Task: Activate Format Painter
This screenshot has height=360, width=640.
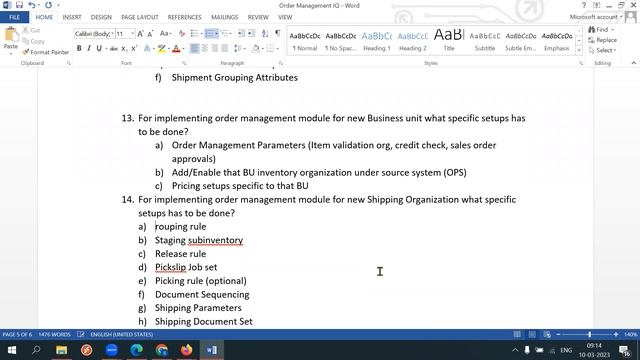Action: point(45,52)
